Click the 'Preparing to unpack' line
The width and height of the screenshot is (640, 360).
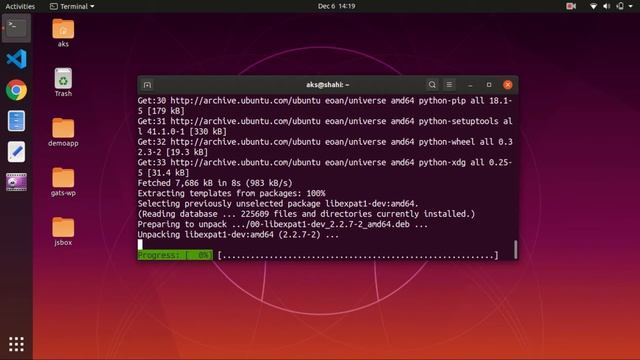(x=282, y=224)
